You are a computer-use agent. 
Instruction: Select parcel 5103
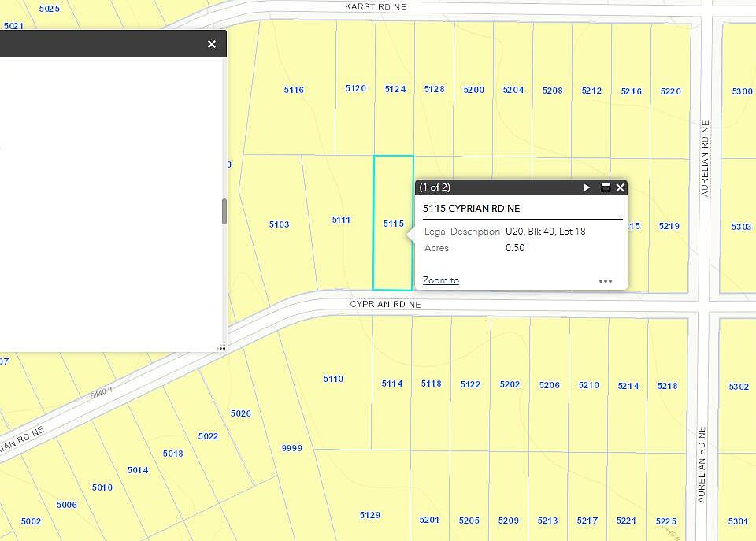(x=279, y=224)
